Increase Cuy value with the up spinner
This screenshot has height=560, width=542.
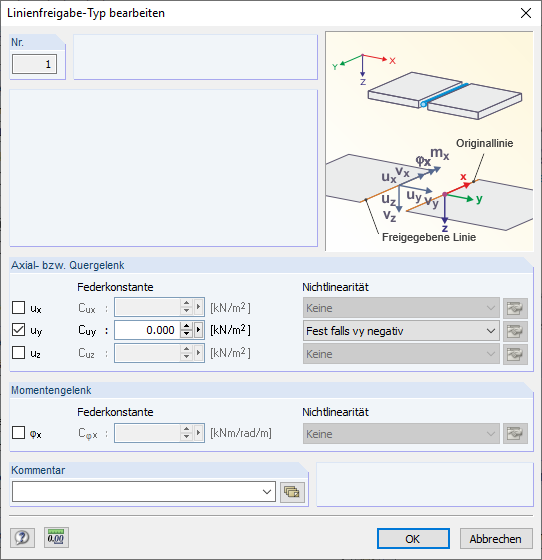186,326
